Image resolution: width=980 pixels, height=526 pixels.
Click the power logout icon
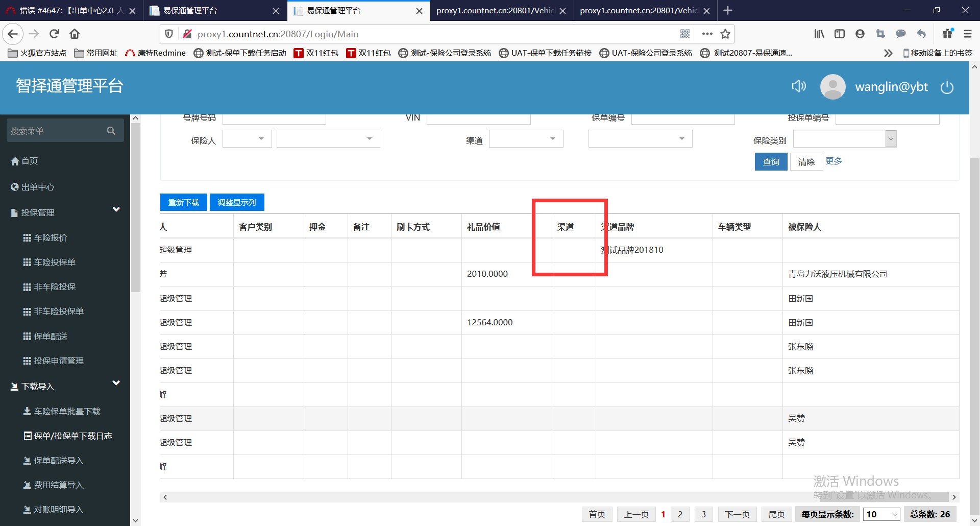tap(947, 87)
